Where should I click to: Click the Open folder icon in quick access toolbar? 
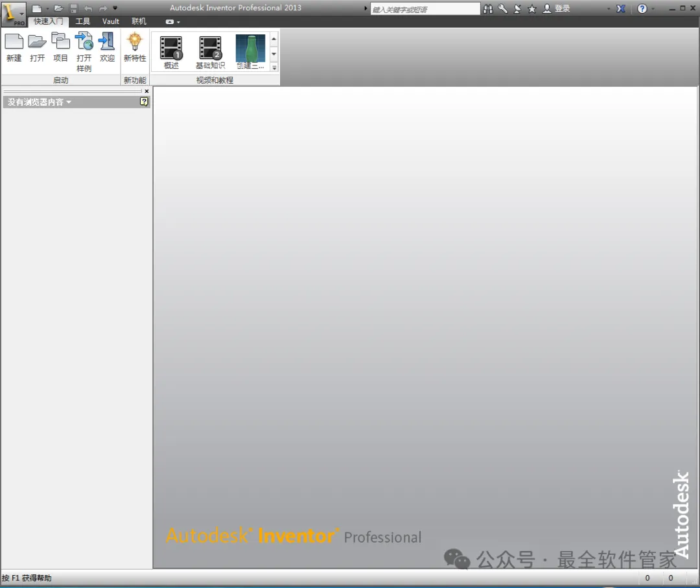click(58, 8)
